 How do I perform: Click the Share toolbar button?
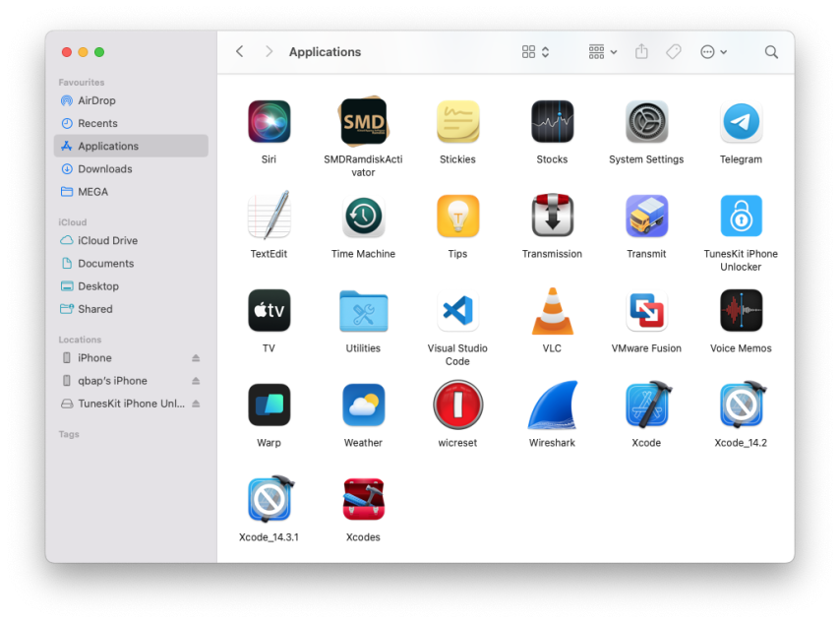coord(641,51)
